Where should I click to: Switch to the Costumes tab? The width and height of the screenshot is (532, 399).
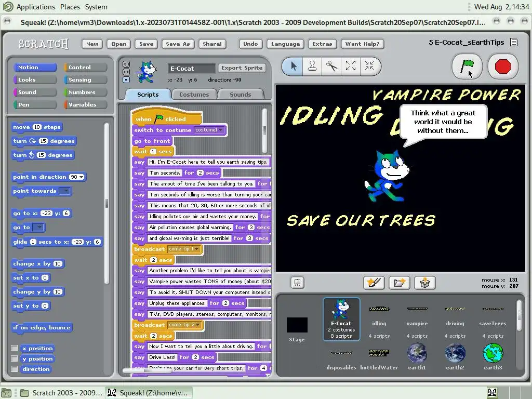click(x=194, y=95)
